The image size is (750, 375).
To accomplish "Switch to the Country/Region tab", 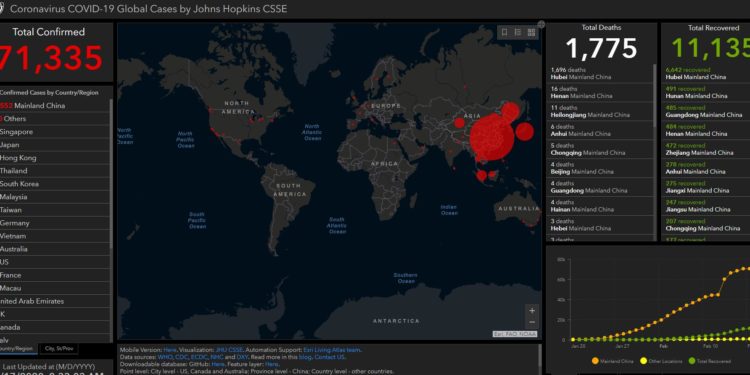I will pos(18,349).
